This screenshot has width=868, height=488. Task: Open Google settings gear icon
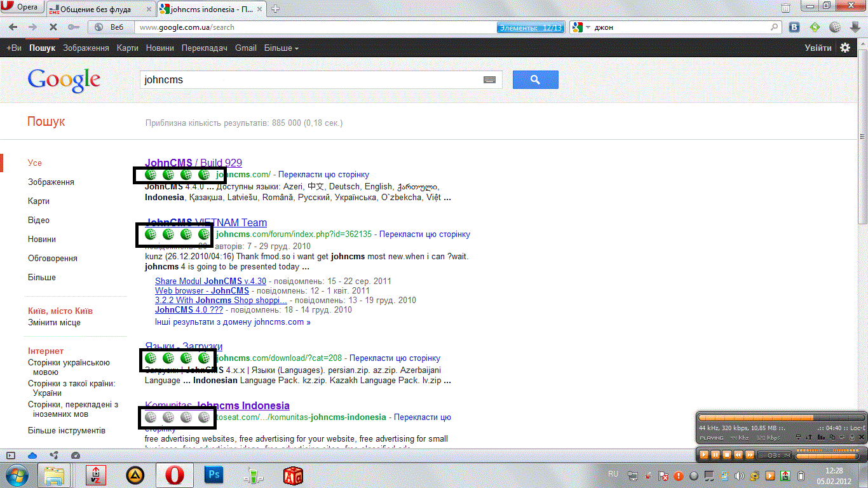tap(844, 48)
